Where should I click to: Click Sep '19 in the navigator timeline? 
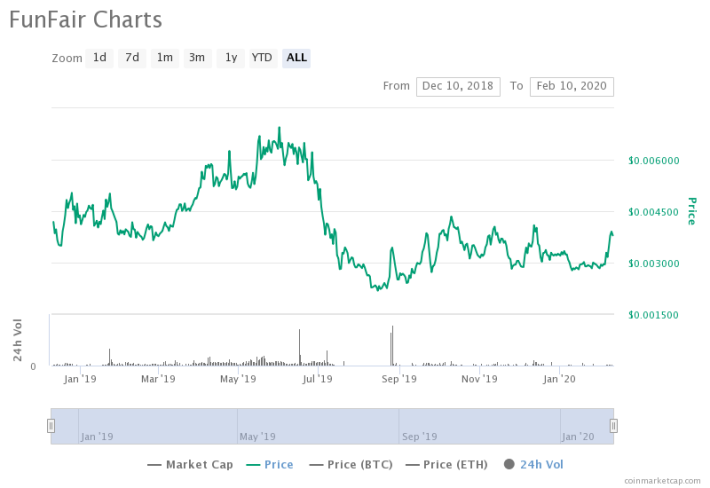(x=419, y=437)
